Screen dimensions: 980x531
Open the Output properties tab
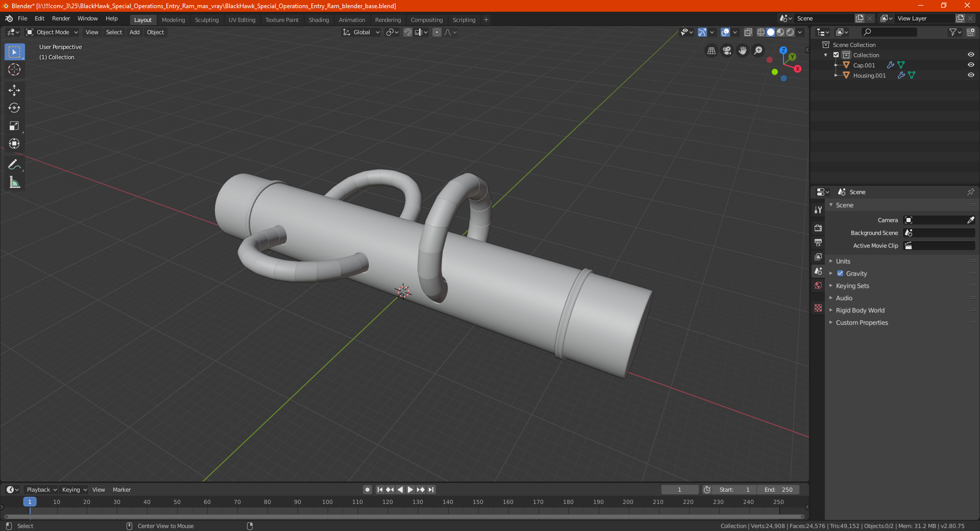[x=818, y=242]
